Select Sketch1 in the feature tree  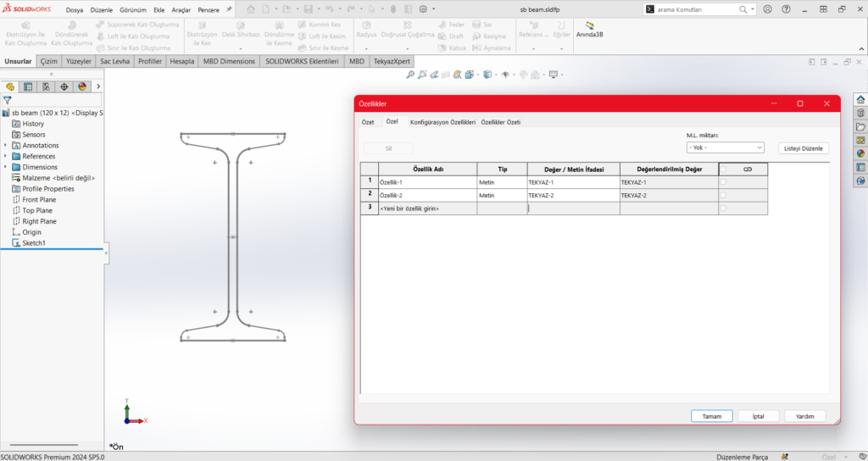click(x=34, y=243)
